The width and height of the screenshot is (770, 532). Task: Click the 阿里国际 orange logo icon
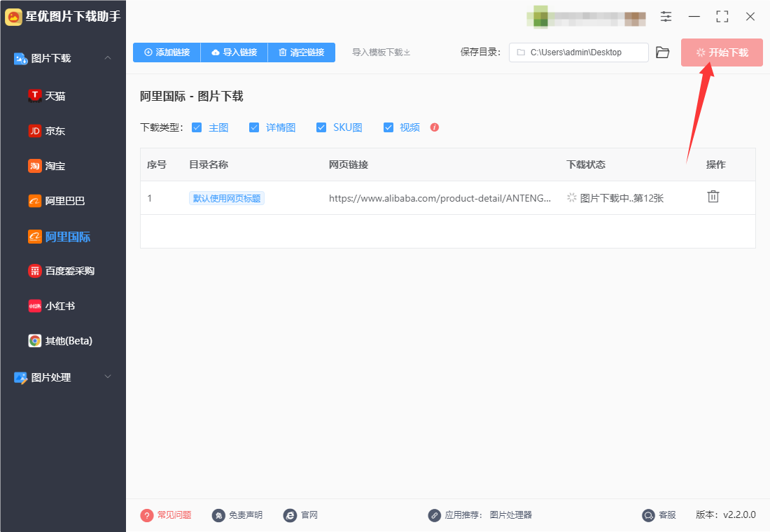35,237
